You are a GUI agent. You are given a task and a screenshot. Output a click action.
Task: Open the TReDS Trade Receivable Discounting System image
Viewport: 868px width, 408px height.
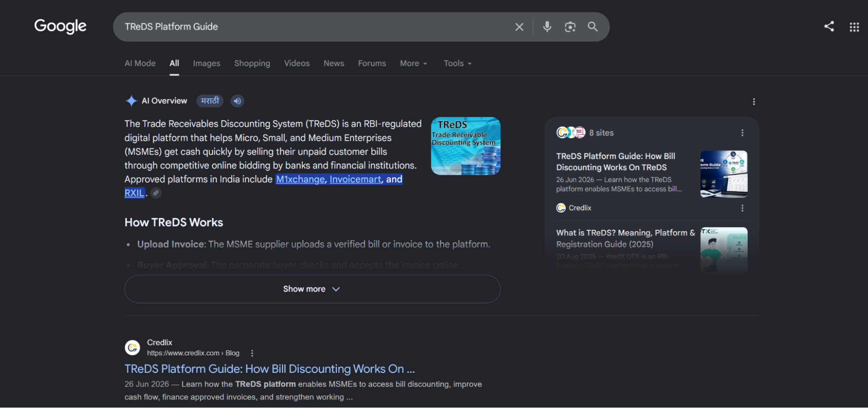coord(465,146)
